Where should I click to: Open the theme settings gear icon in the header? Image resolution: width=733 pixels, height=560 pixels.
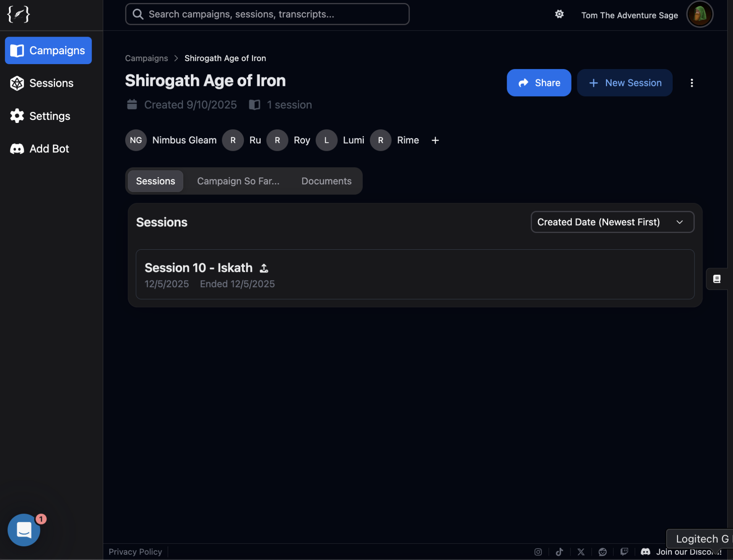tap(559, 14)
